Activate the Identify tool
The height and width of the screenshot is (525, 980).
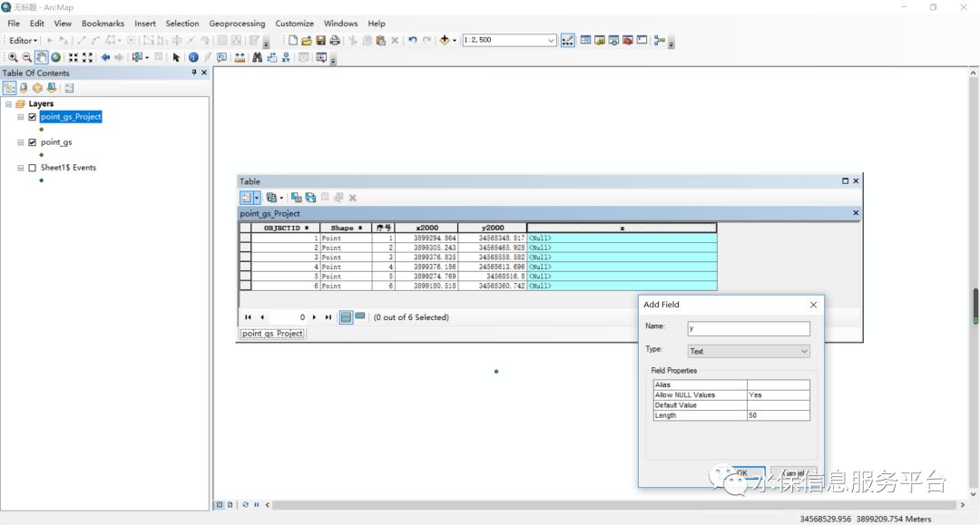pos(194,57)
